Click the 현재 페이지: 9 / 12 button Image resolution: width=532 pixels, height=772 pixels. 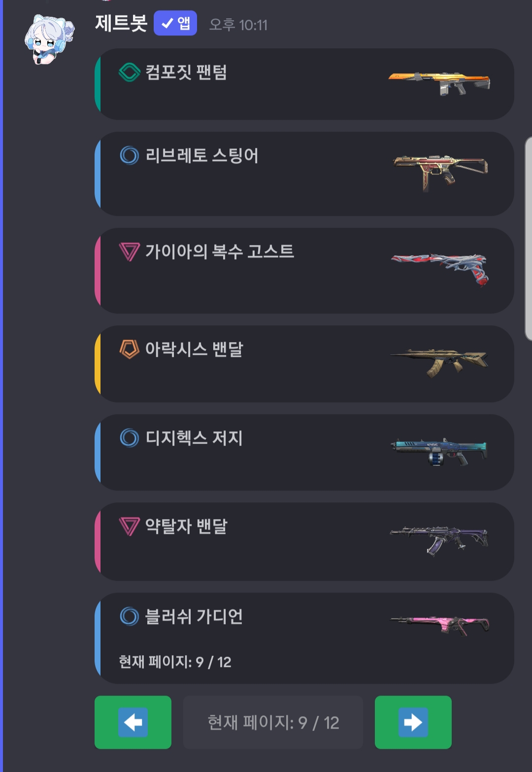pyautogui.click(x=273, y=722)
